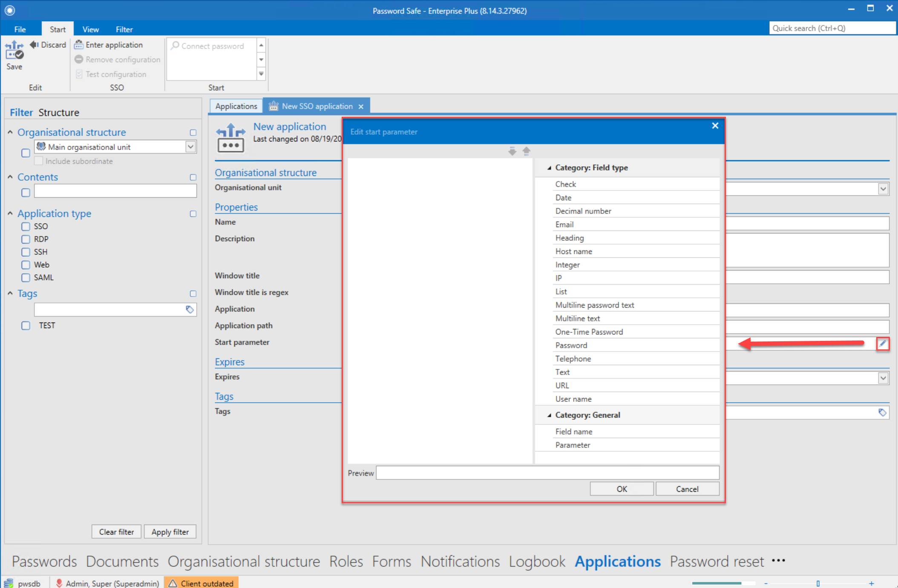Toggle Organisational structure filter square
The width and height of the screenshot is (898, 588).
[193, 133]
